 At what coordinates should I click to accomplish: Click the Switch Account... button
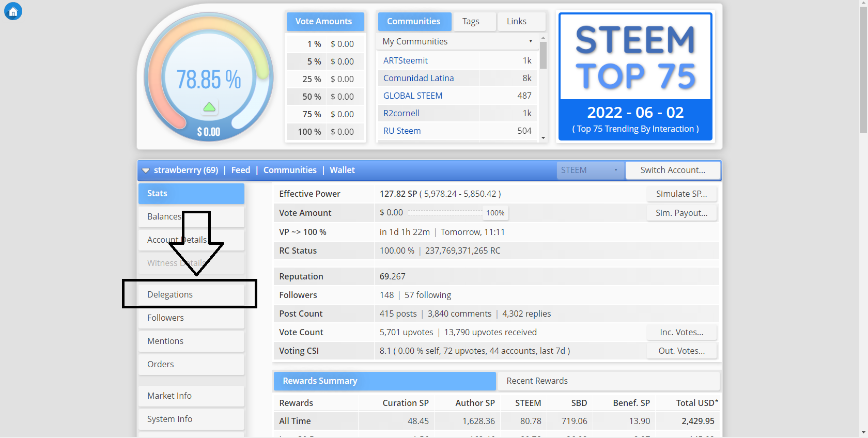click(673, 170)
